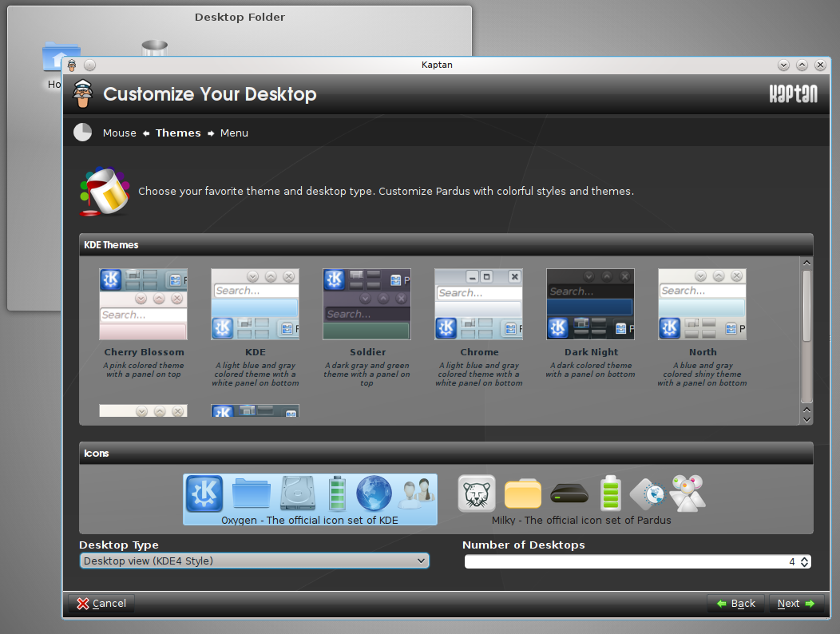Click the paint bucket theme icon
The width and height of the screenshot is (840, 634).
[105, 192]
